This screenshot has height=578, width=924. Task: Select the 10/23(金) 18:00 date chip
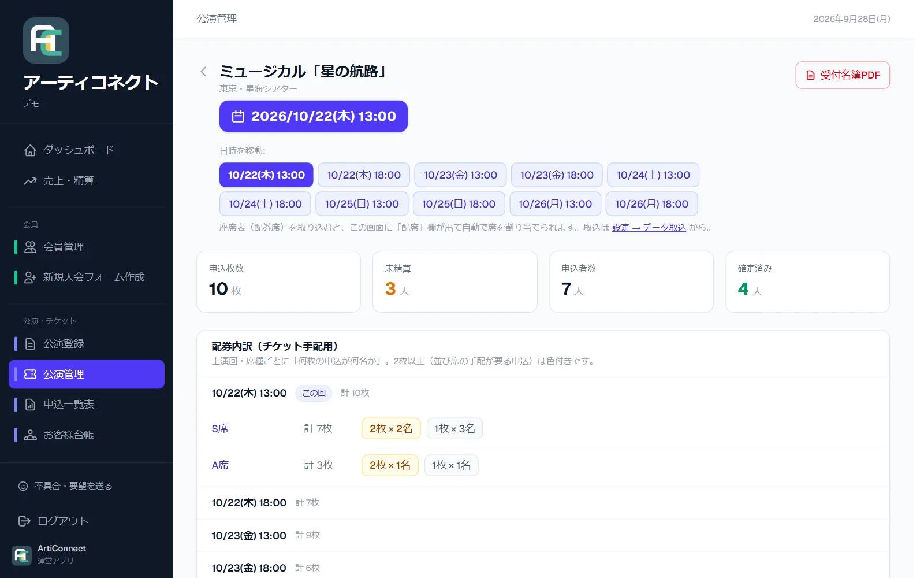click(x=557, y=175)
